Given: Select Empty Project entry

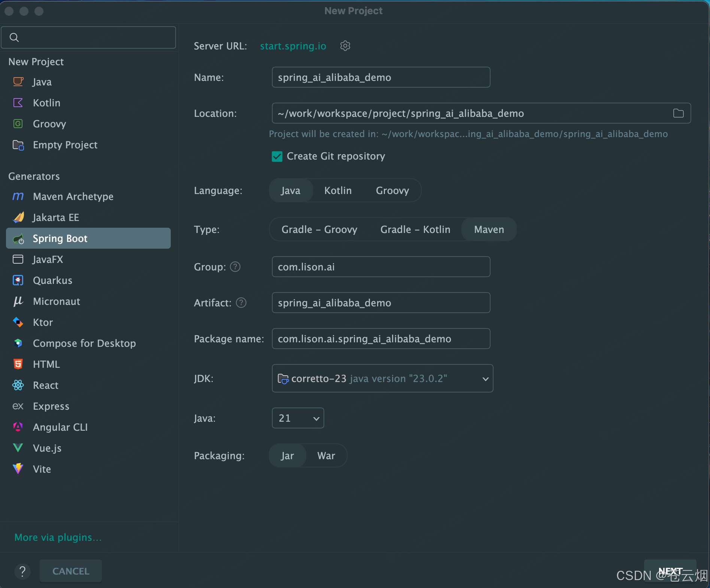Looking at the screenshot, I should pos(88,145).
